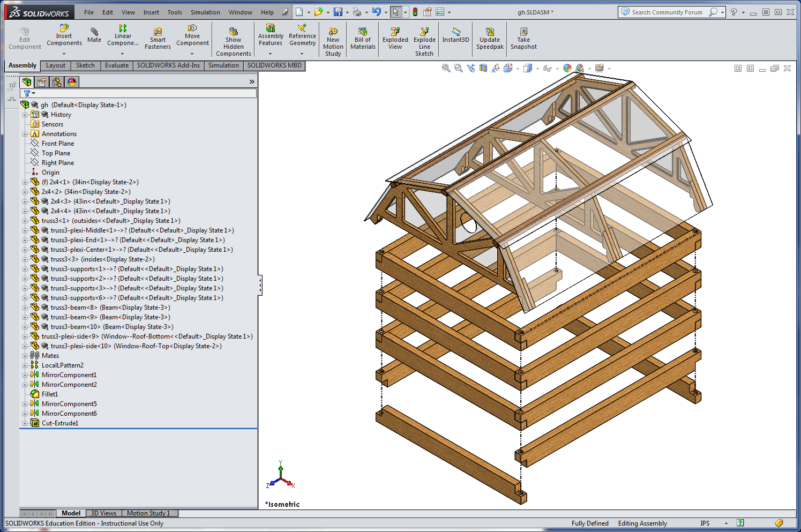
Task: Click the Search Community Forum field
Action: [667, 12]
